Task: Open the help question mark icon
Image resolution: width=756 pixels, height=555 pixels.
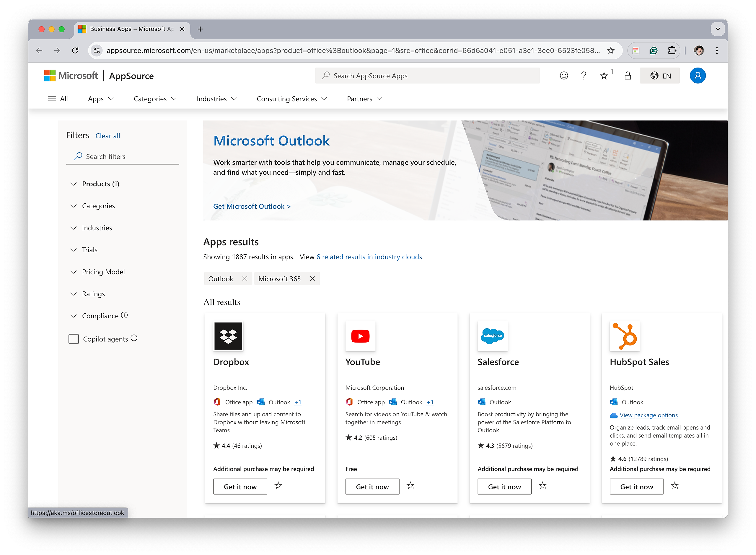Action: tap(584, 76)
